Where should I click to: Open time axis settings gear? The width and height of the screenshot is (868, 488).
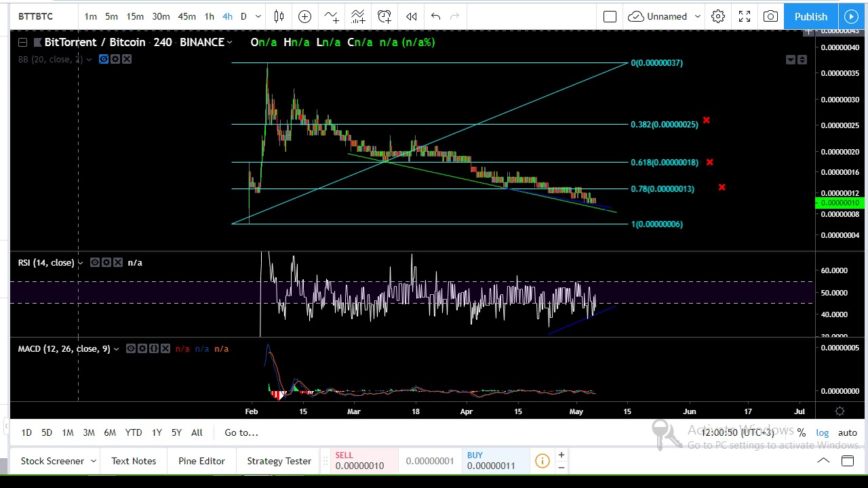[x=840, y=411]
